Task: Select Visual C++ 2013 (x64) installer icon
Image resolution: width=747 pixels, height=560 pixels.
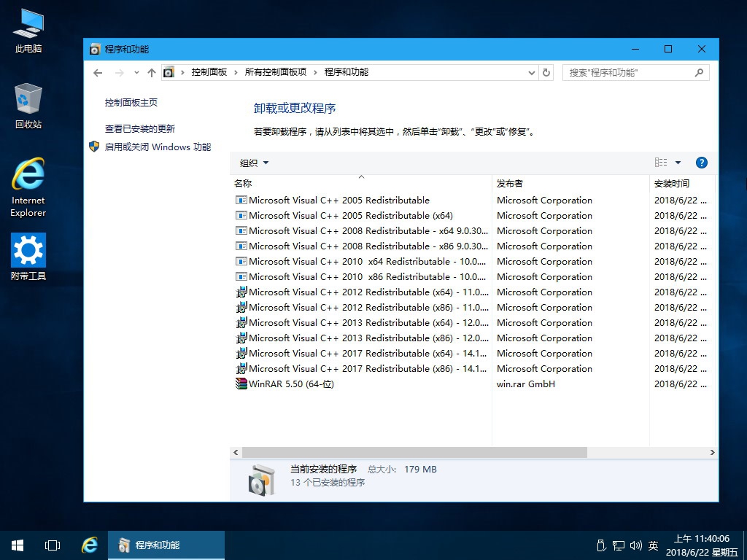Action: coord(241,322)
